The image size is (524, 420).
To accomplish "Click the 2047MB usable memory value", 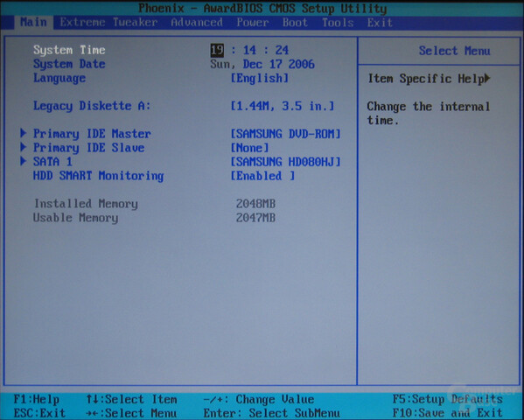I will [256, 218].
